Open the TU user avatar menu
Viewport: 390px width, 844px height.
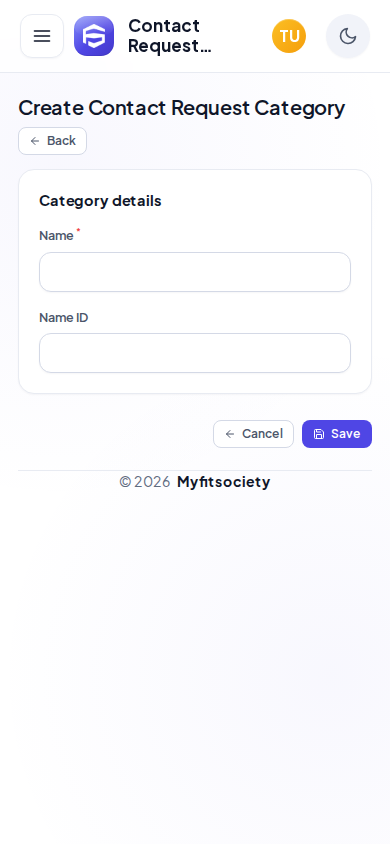[x=289, y=36]
